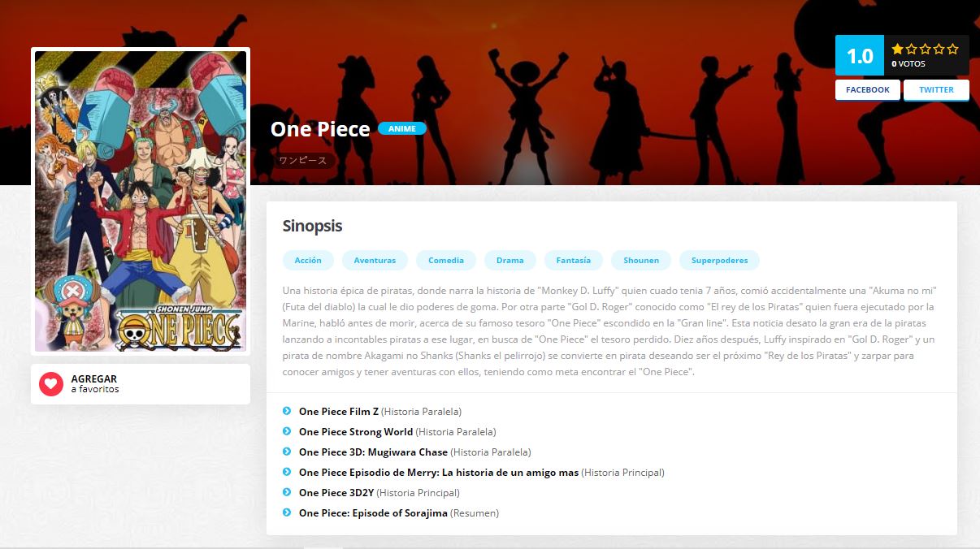980x549 pixels.
Task: Open One Piece Strong World link
Action: tap(356, 432)
